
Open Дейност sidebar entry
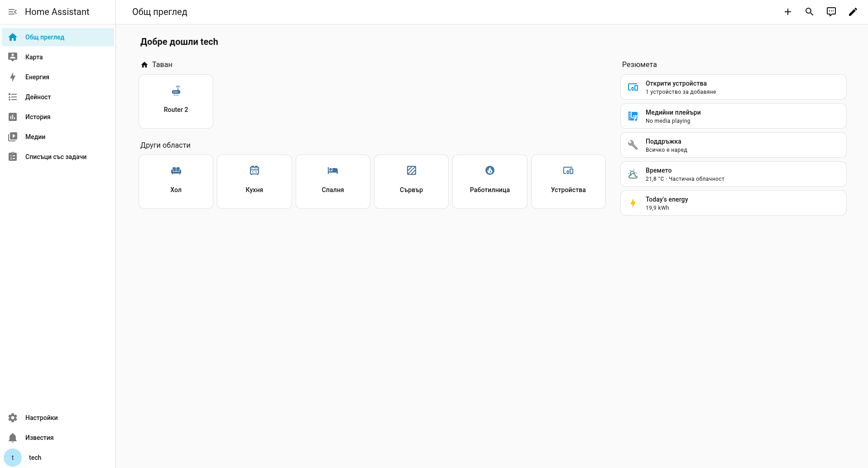58,97
